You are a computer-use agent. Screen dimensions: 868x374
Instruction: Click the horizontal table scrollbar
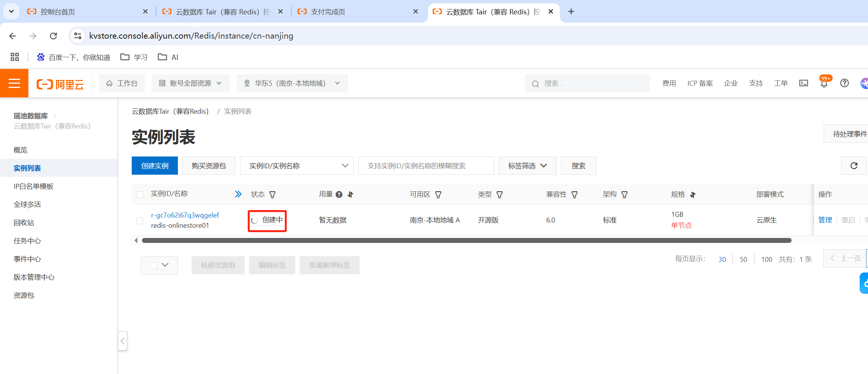pyautogui.click(x=466, y=240)
